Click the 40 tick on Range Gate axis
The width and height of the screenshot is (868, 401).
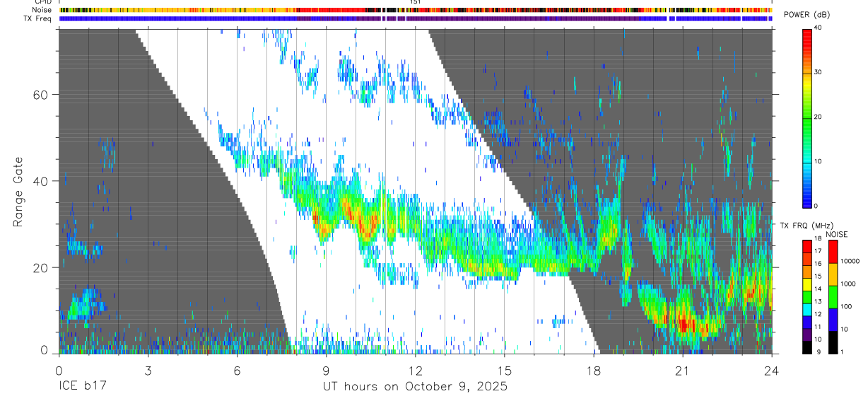pyautogui.click(x=41, y=182)
